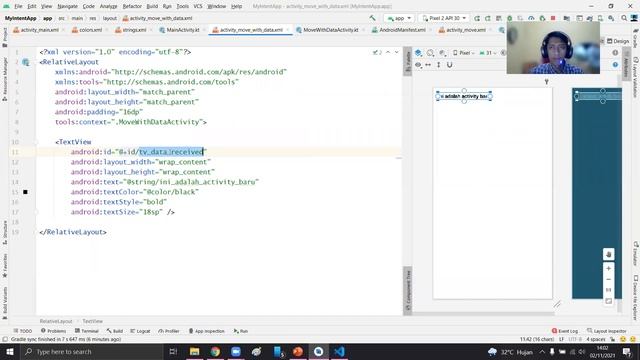This screenshot has width=640, height=360.
Task: Toggle the magnet autoconnect icon
Action: [x=449, y=64]
